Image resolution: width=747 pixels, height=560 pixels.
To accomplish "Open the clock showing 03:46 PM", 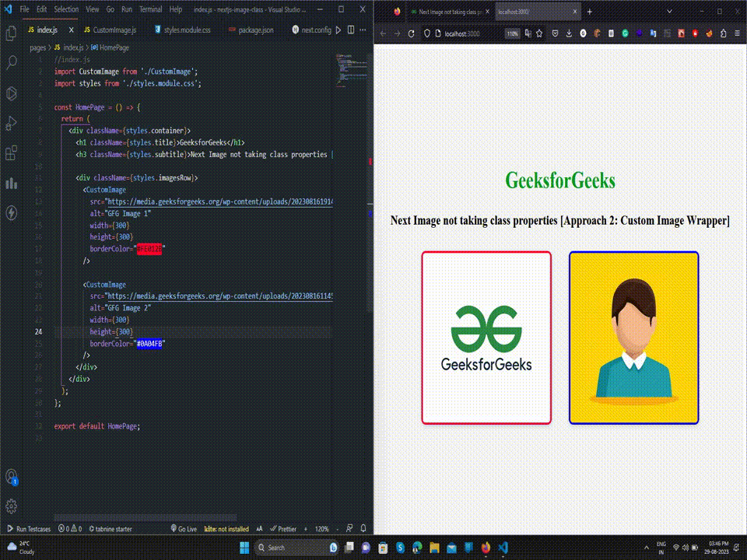I will click(718, 548).
